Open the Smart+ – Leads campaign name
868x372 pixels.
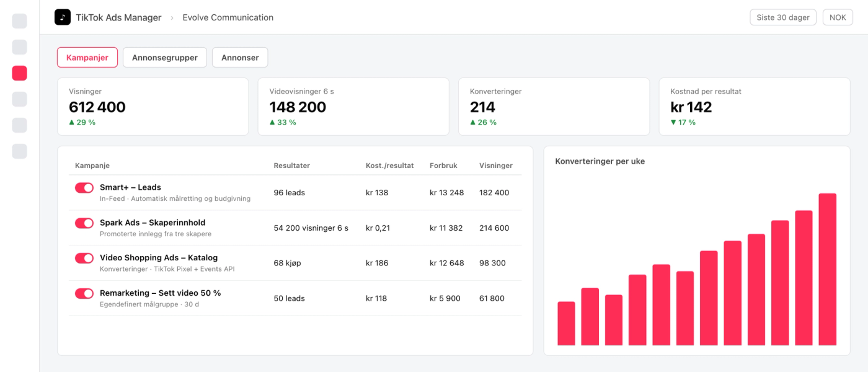130,187
